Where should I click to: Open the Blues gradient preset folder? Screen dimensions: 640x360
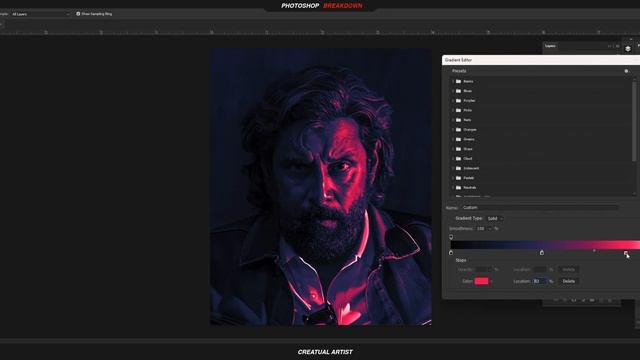pyautogui.click(x=458, y=91)
